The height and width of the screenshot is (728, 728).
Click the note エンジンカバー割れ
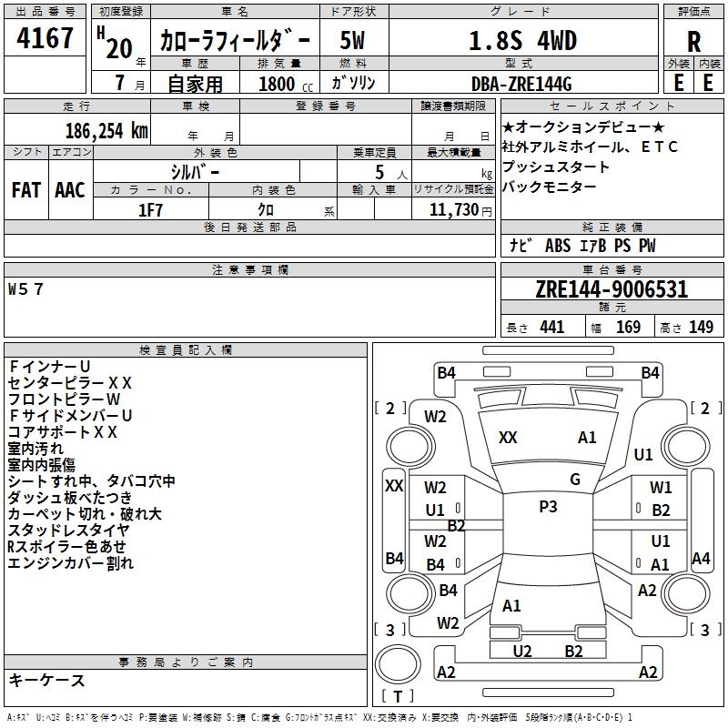[x=71, y=563]
